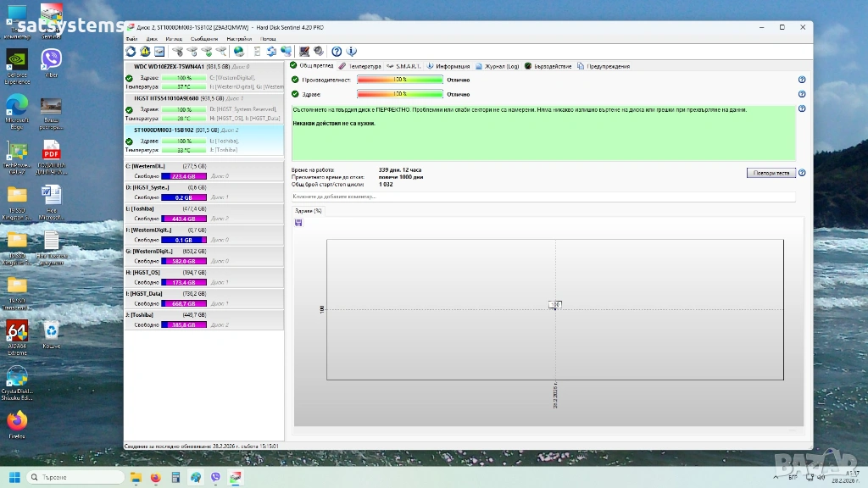868x488 pixels.
Task: Click the add comment input field
Action: (542, 197)
